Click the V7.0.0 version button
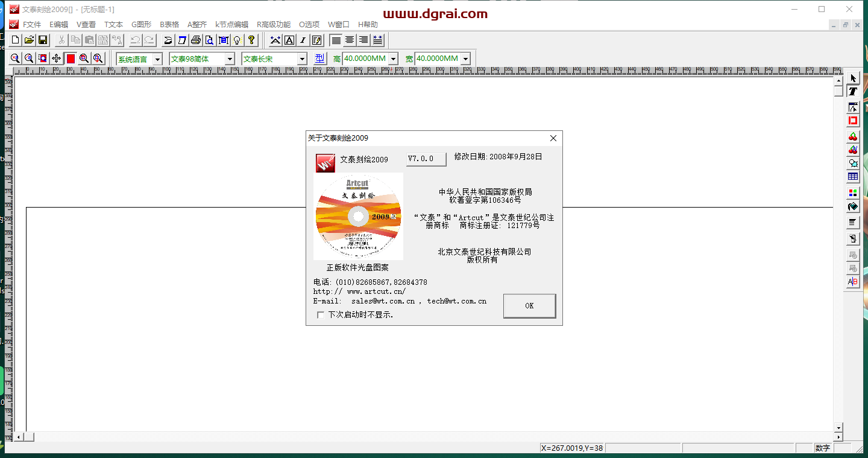Screen dimensions: 868x458 point(426,159)
